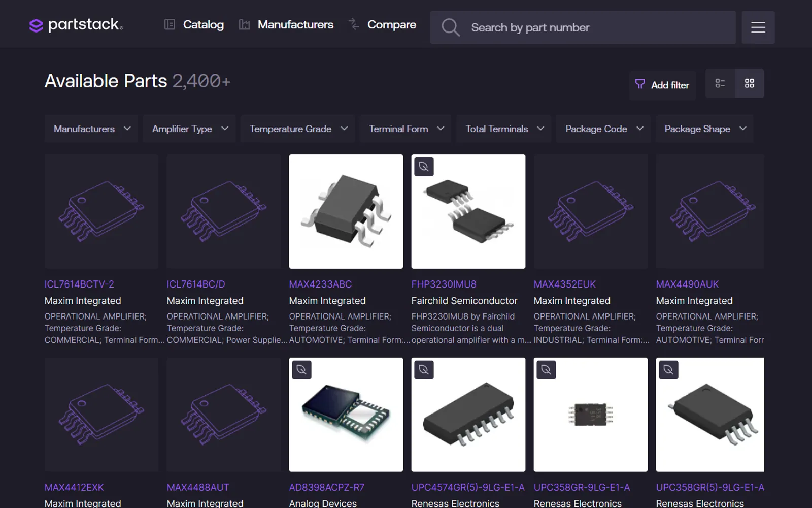Click the Manufacturers building icon in nav

click(244, 24)
